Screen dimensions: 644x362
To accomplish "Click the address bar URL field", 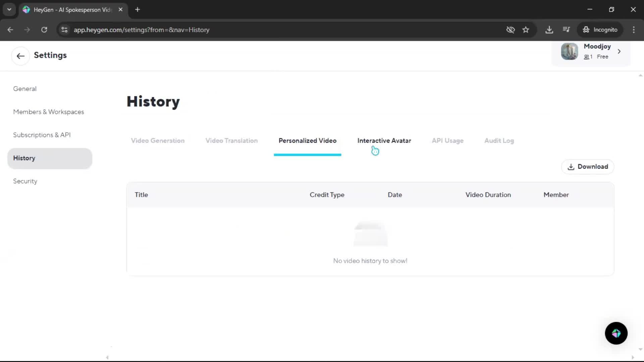I will pos(235,30).
